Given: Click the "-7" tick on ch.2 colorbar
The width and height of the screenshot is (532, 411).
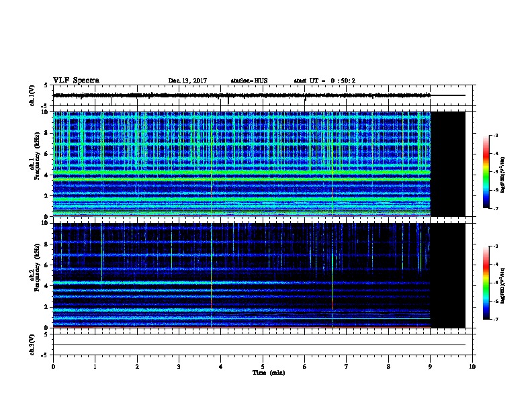Looking at the screenshot, I should coord(495,320).
